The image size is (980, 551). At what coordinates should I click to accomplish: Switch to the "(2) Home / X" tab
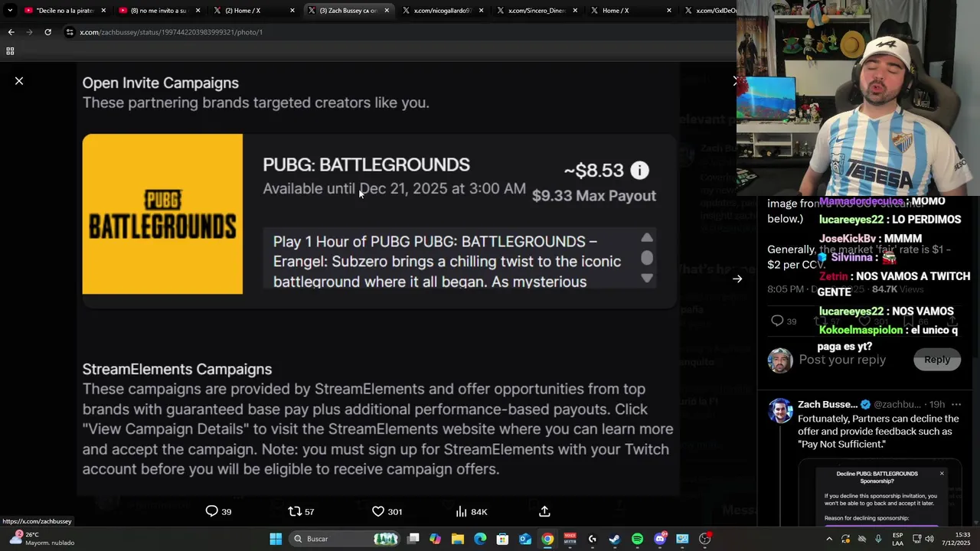253,11
